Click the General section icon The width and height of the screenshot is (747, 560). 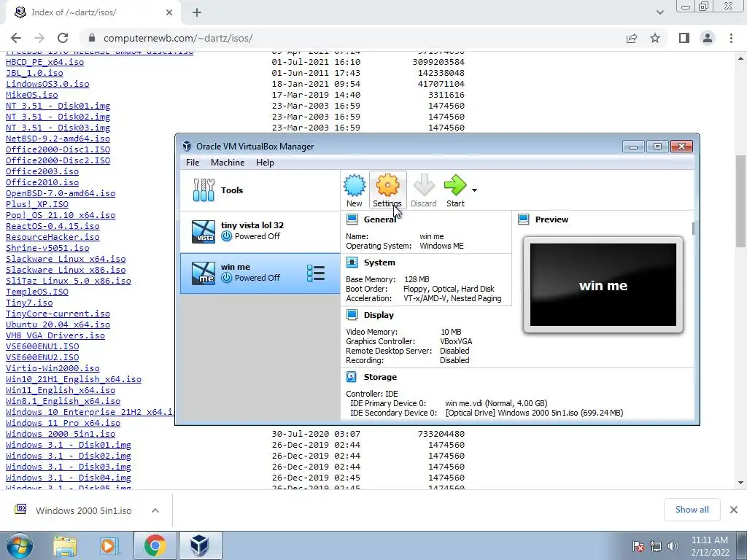click(352, 219)
